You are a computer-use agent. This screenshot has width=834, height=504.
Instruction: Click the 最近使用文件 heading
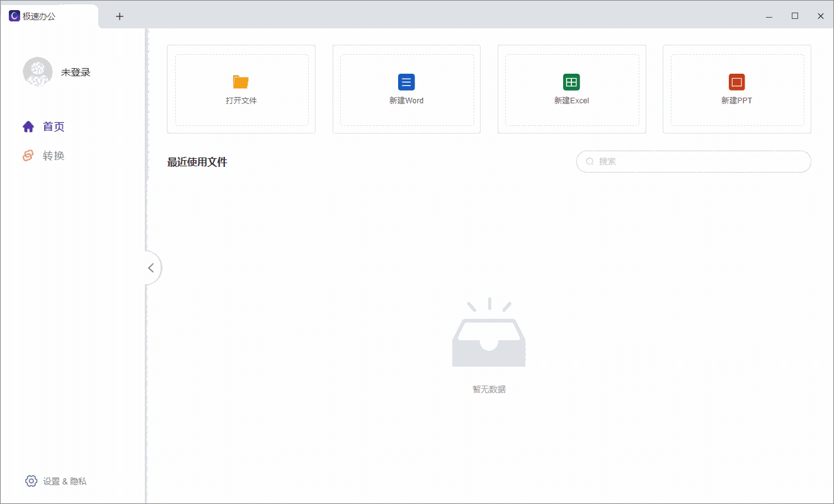[197, 162]
